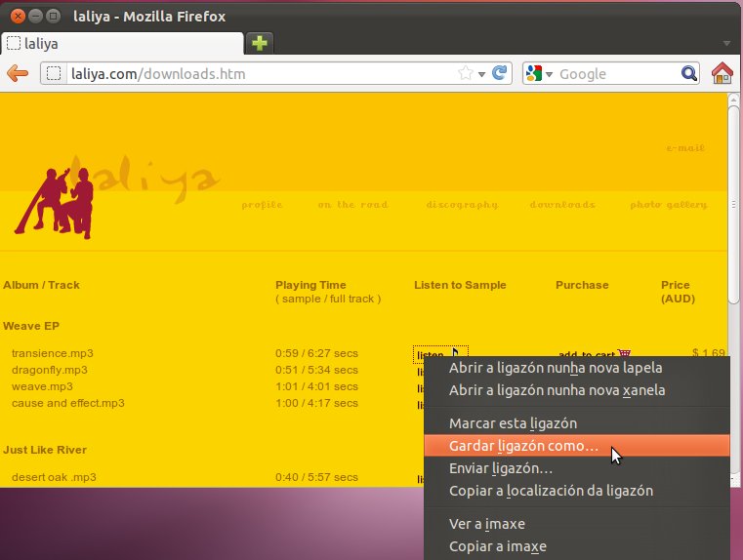Image resolution: width=743 pixels, height=560 pixels.
Task: Choose Copiar a localización da ligazón
Action: (577, 491)
